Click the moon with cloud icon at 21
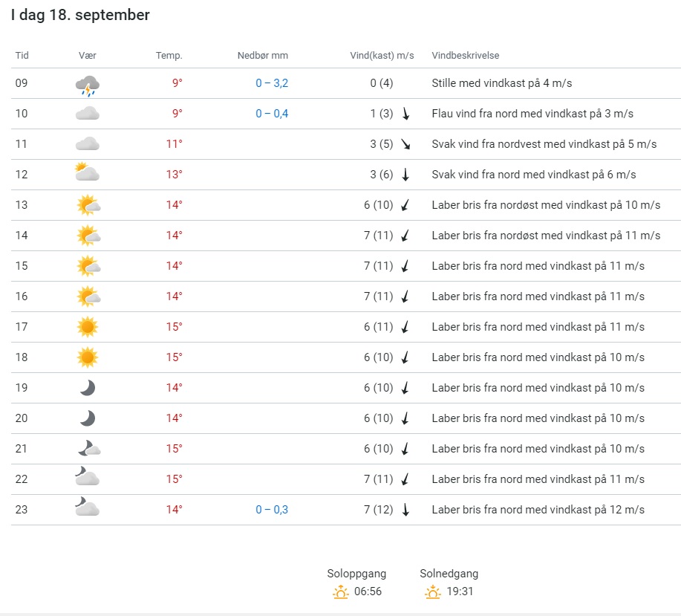Viewport: 681px width, 616px height. (x=88, y=448)
